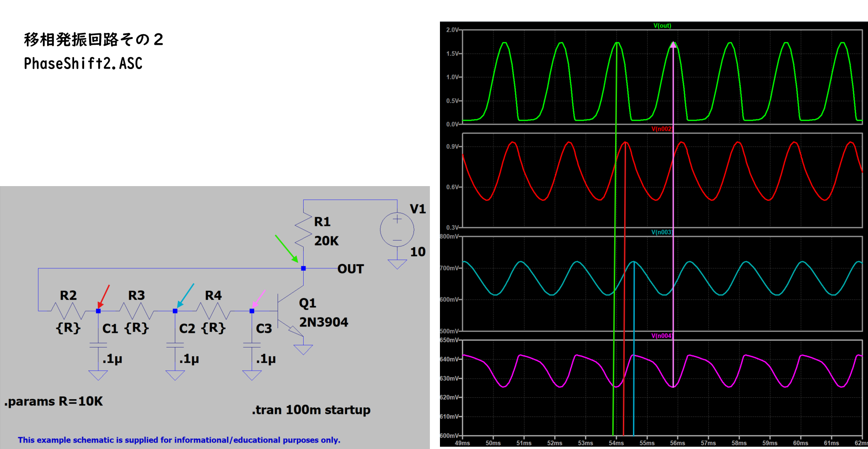Viewport: 868px width, 449px height.
Task: Select the V(n003) trace label
Action: click(661, 232)
